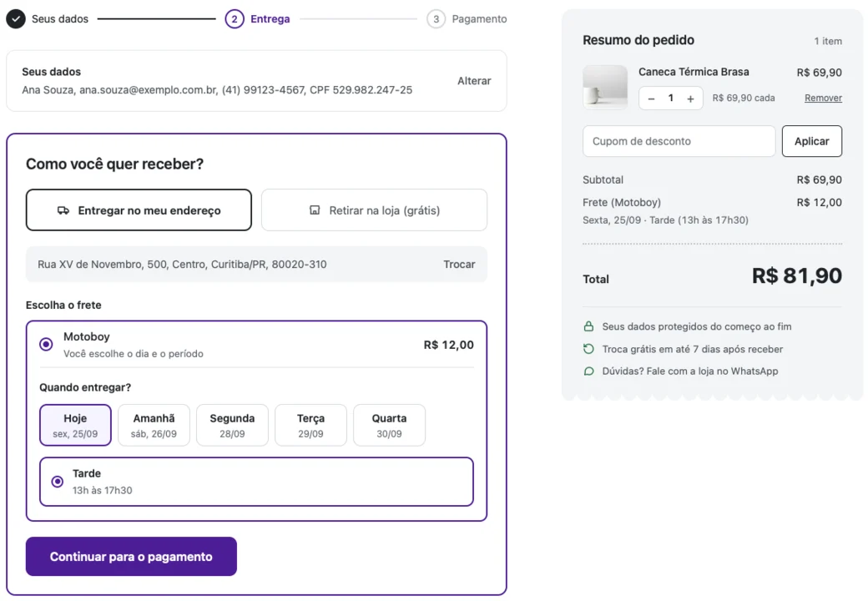Click the step 3 circle for Pagamento

(436, 19)
